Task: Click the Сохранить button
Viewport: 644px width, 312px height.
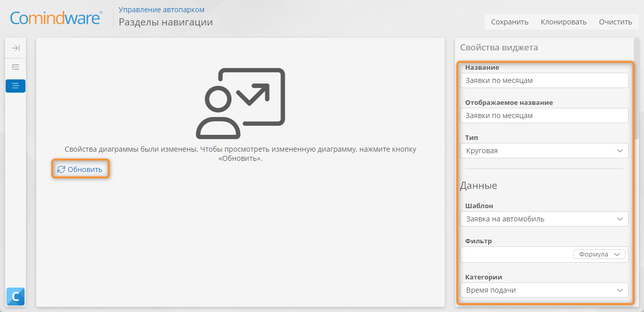Action: 509,22
